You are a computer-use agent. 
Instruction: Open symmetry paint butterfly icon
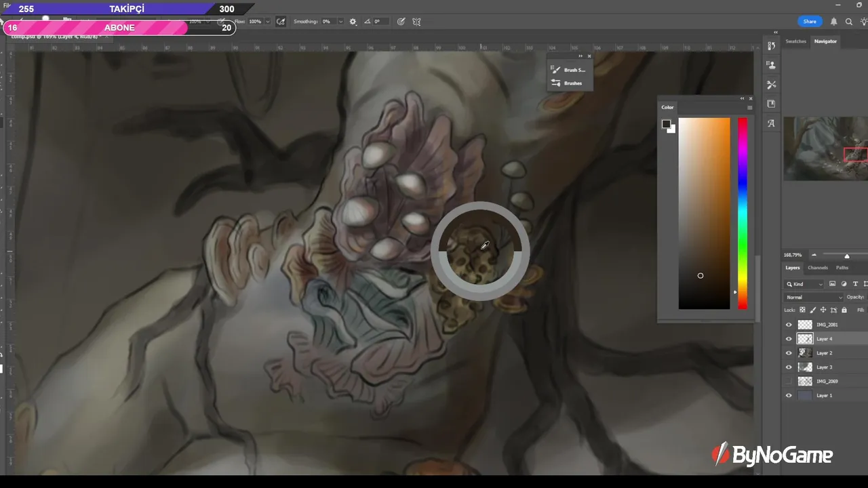click(416, 22)
